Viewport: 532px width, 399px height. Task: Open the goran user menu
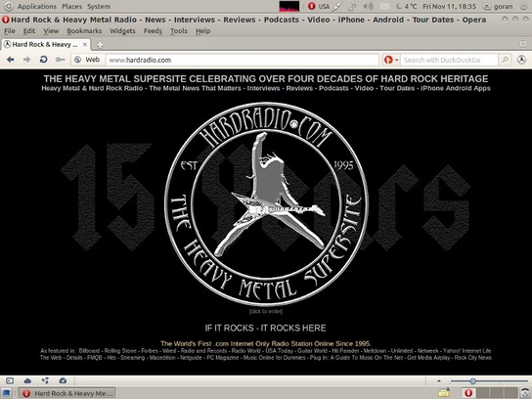click(498, 7)
